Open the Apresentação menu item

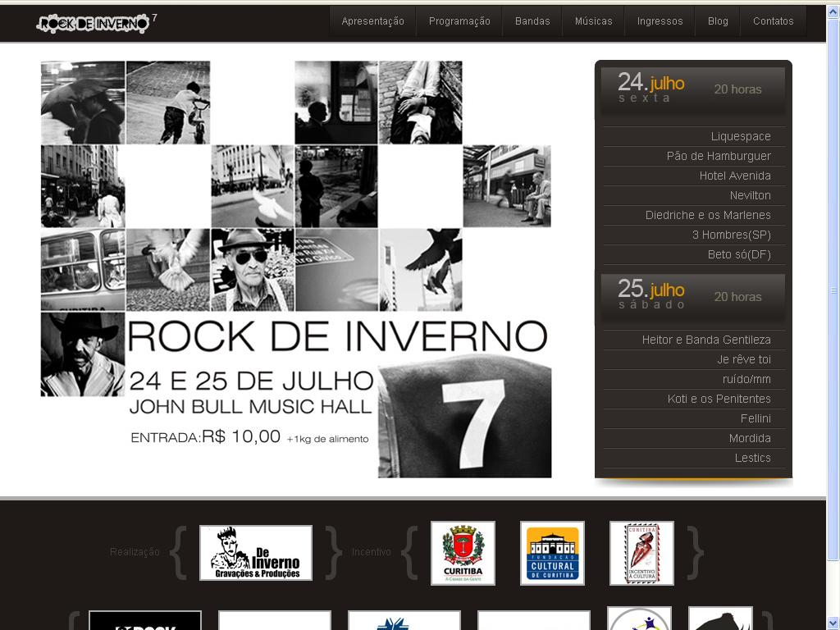click(x=373, y=21)
